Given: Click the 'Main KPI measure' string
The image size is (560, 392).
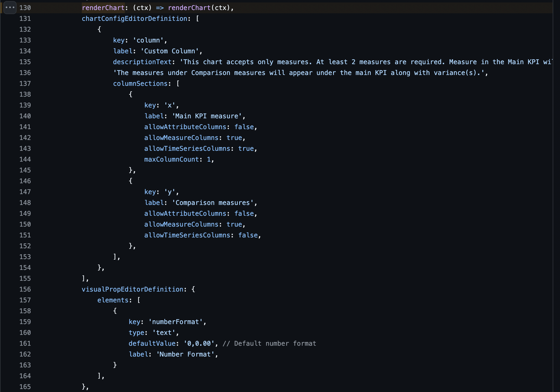Looking at the screenshot, I should tap(207, 116).
